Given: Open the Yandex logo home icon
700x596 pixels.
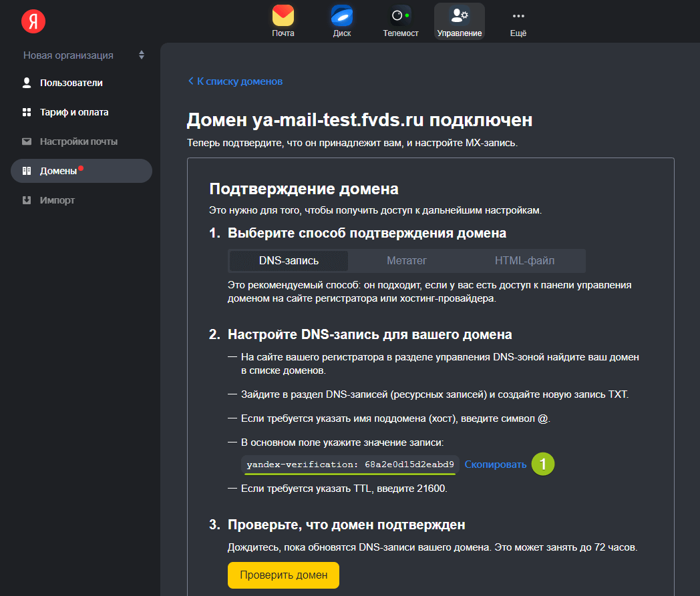Looking at the screenshot, I should 33,21.
